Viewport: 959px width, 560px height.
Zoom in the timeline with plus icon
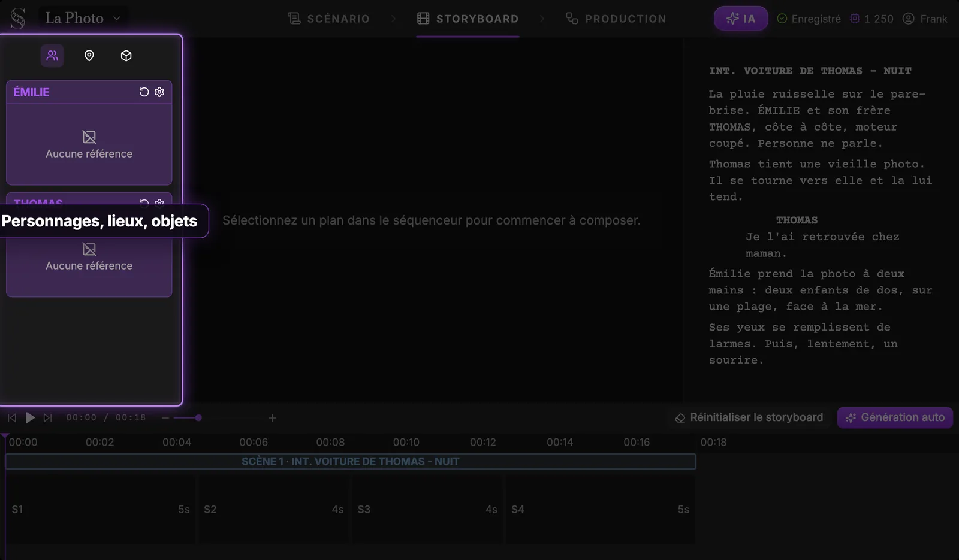272,417
